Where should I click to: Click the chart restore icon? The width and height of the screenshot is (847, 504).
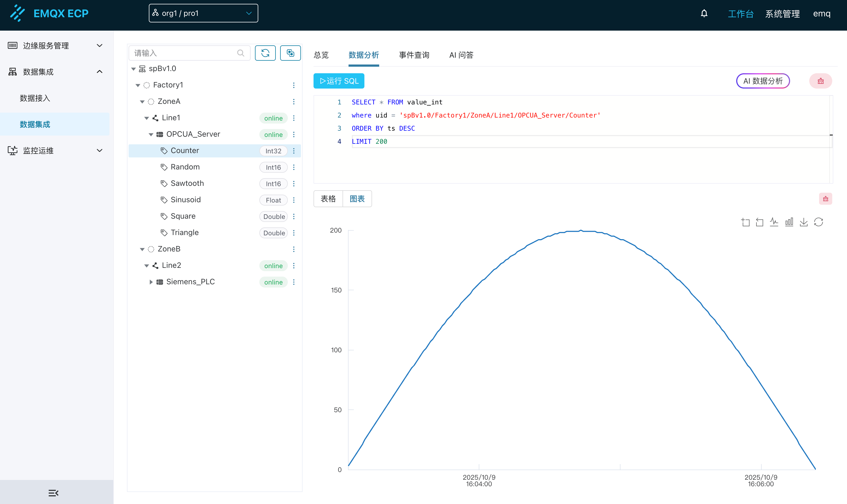(819, 222)
